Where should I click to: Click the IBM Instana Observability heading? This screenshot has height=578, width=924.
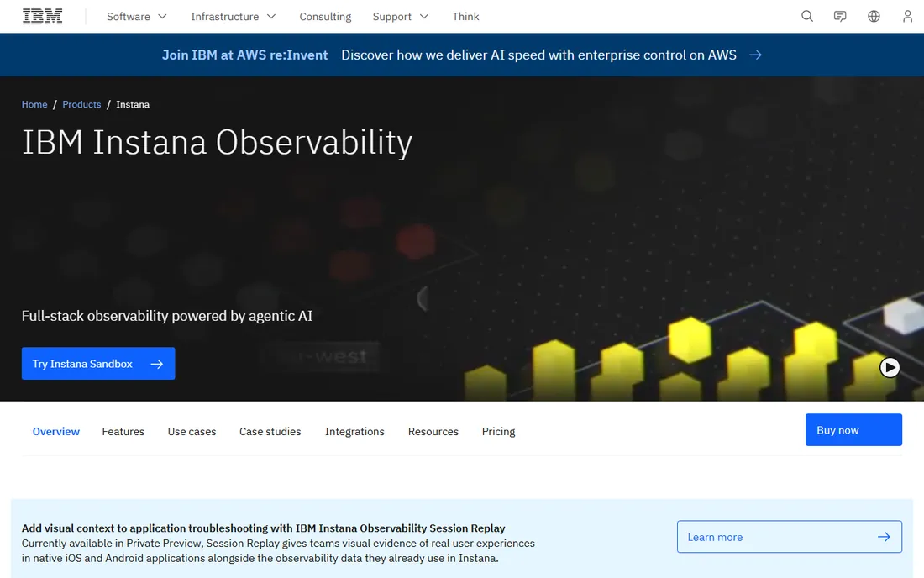pos(217,142)
